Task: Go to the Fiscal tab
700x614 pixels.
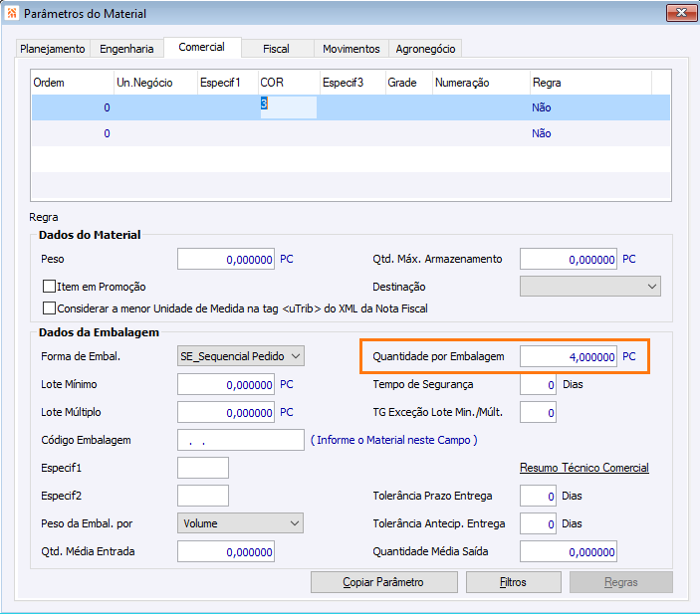Action: tap(276, 48)
